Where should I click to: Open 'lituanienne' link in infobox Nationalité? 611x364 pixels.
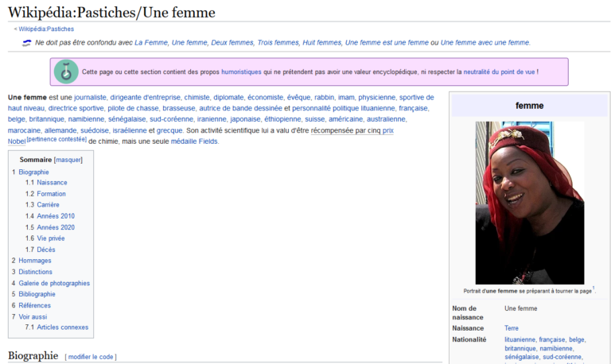tap(520, 339)
